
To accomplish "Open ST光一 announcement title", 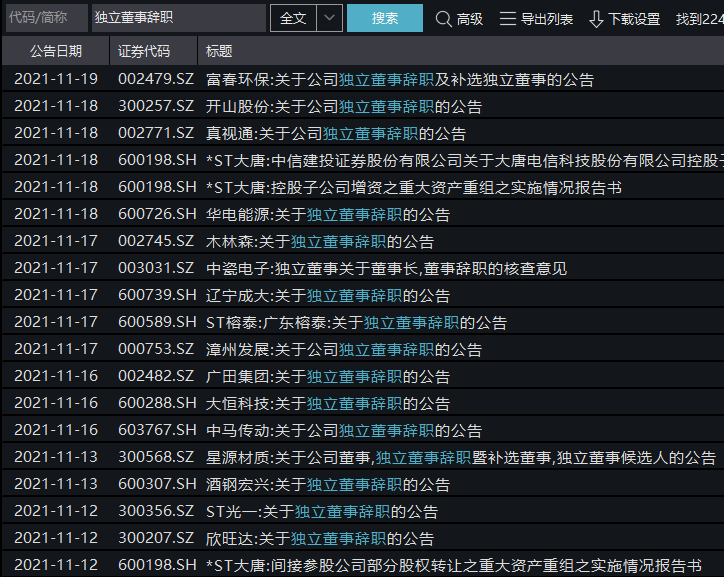I will click(x=322, y=511).
